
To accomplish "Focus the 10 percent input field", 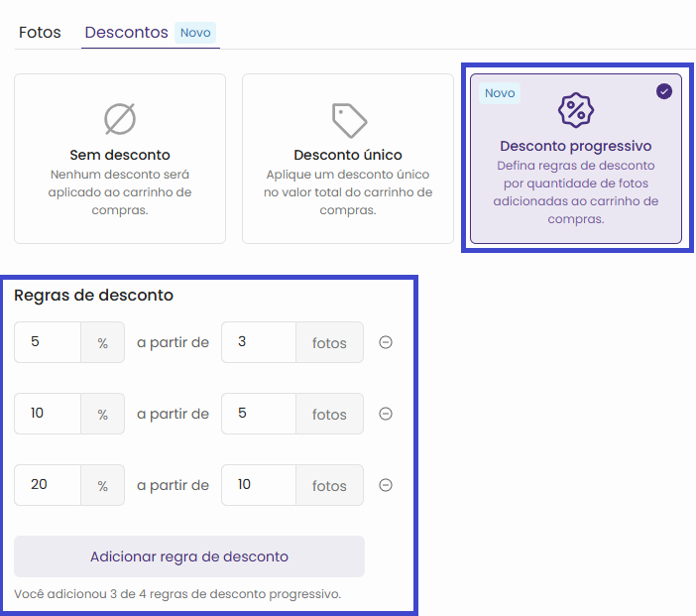I will point(48,414).
